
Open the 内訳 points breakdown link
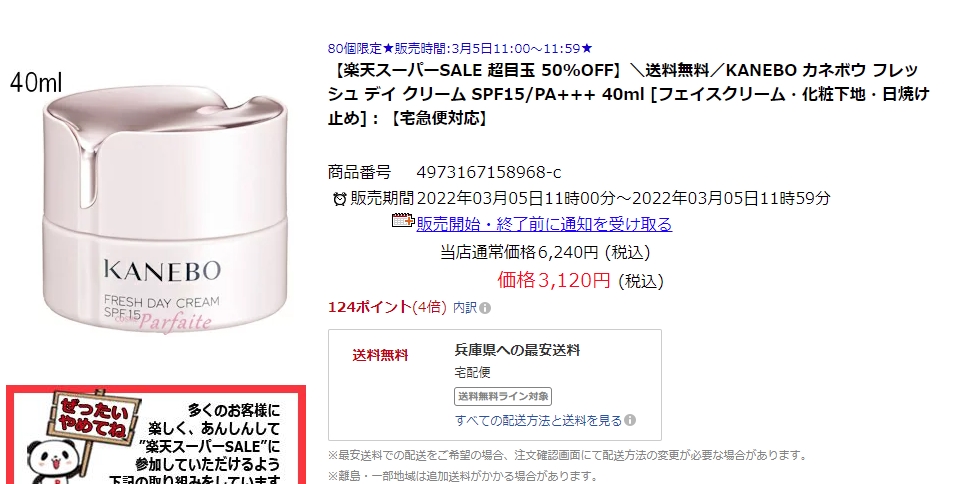pos(465,307)
